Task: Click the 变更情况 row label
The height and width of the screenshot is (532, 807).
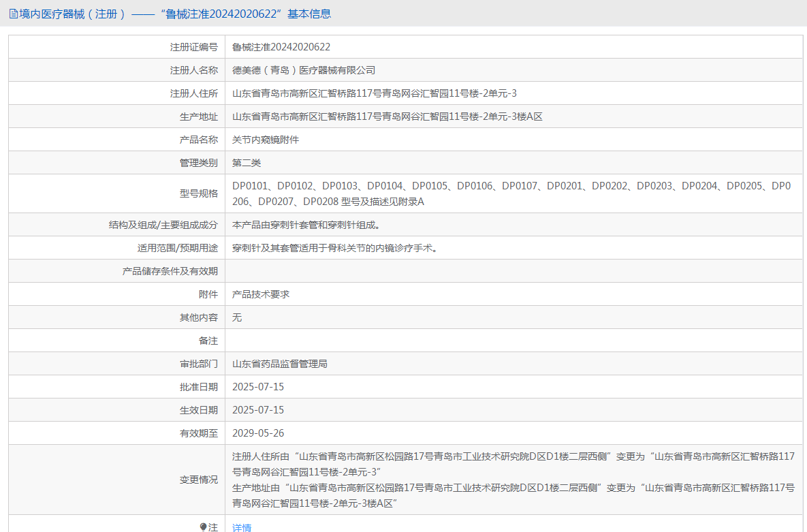Action: click(198, 480)
